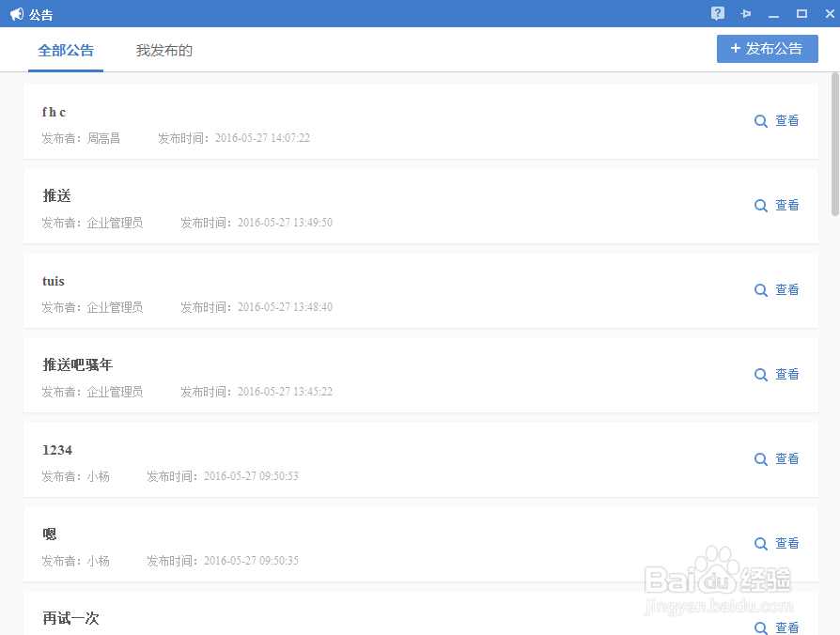Viewport: 840px width, 635px height.
Task: Switch to 全部公告 tab
Action: [x=66, y=51]
